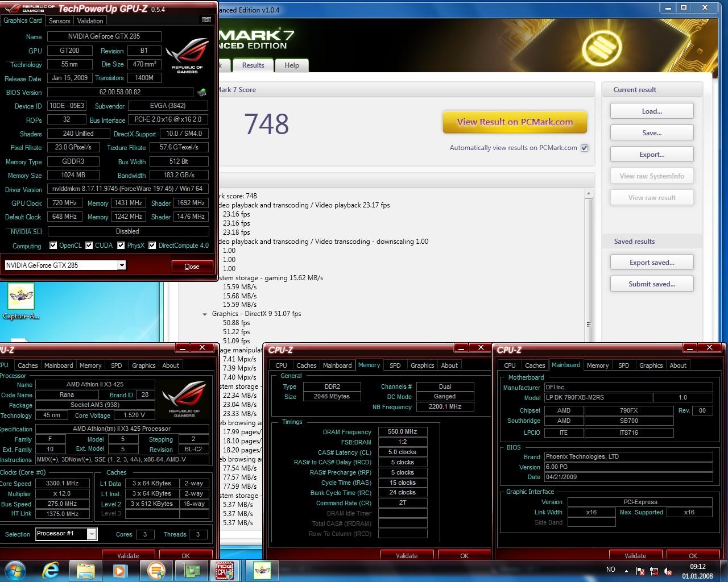Click scrollbar up arrow in results list

point(589,194)
